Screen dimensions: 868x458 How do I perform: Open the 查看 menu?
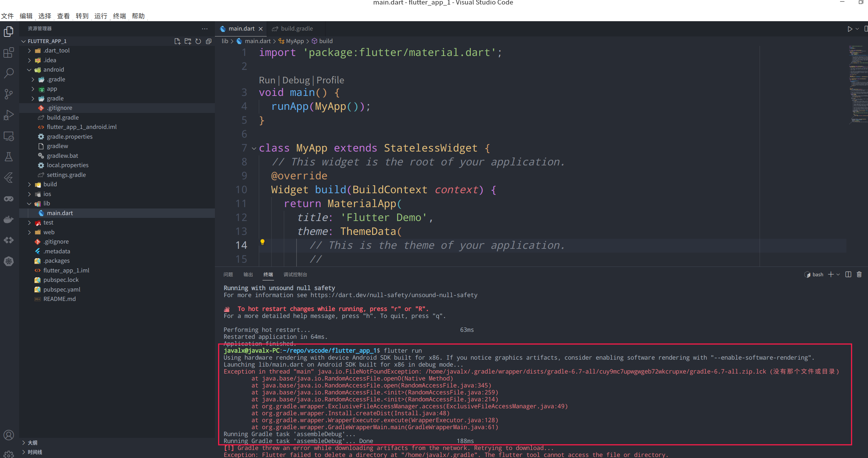pos(63,16)
